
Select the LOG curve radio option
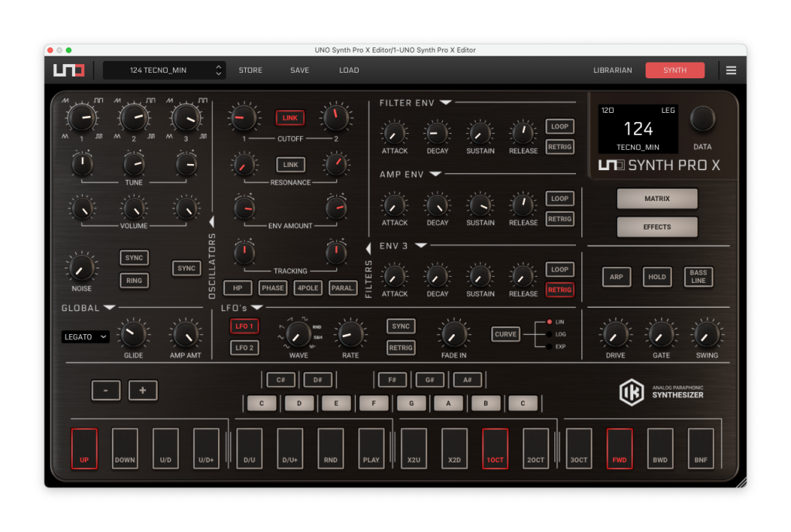[x=550, y=334]
